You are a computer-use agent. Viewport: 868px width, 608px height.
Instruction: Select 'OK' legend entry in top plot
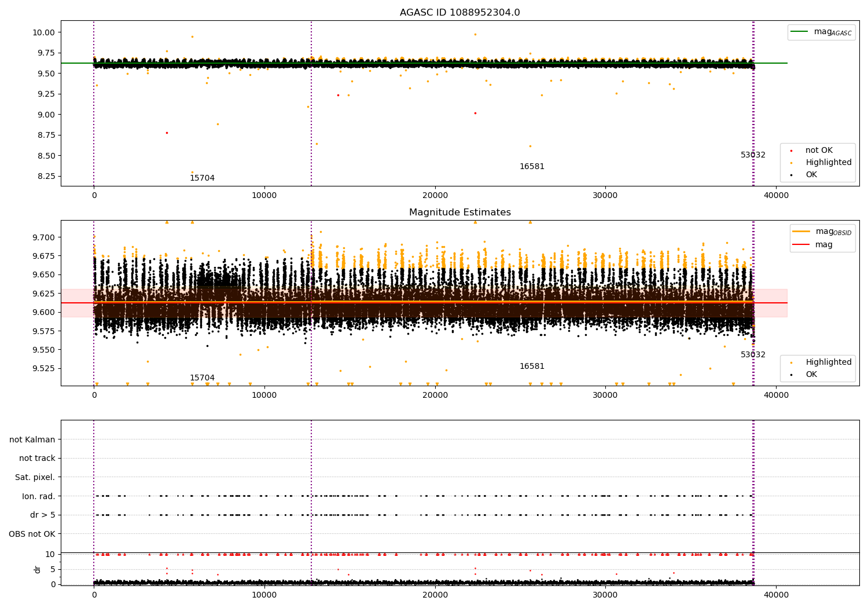click(x=811, y=175)
